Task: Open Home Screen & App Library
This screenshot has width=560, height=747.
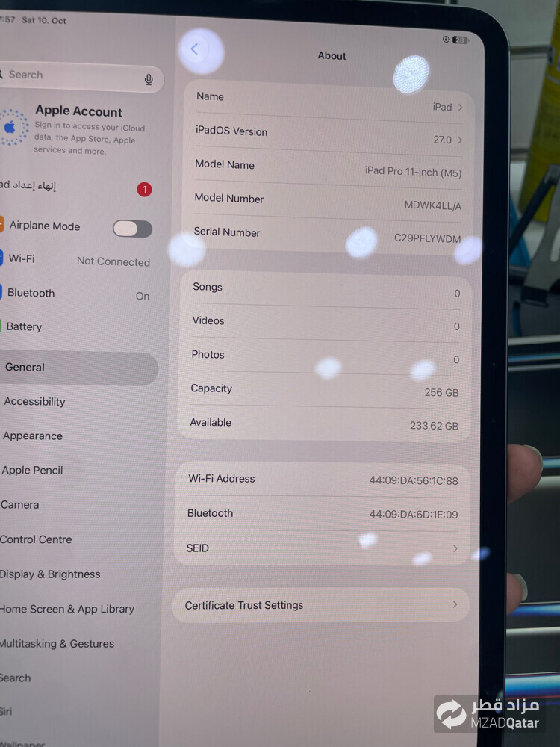Action: (x=76, y=610)
